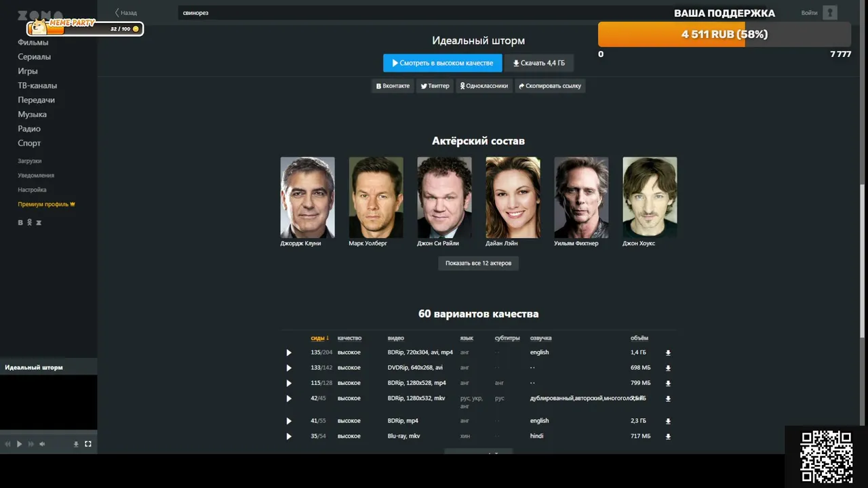Download the 799 МБ BDRip variant
The image size is (868, 488).
[x=668, y=383]
